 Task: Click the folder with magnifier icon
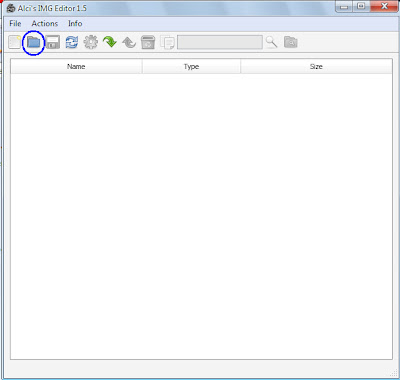[x=291, y=42]
